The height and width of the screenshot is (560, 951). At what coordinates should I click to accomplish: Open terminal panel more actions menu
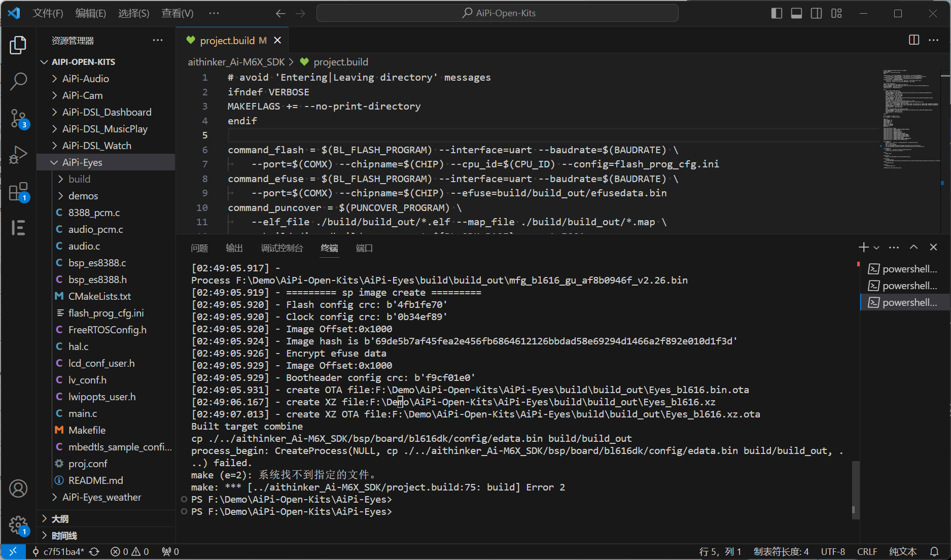894,247
